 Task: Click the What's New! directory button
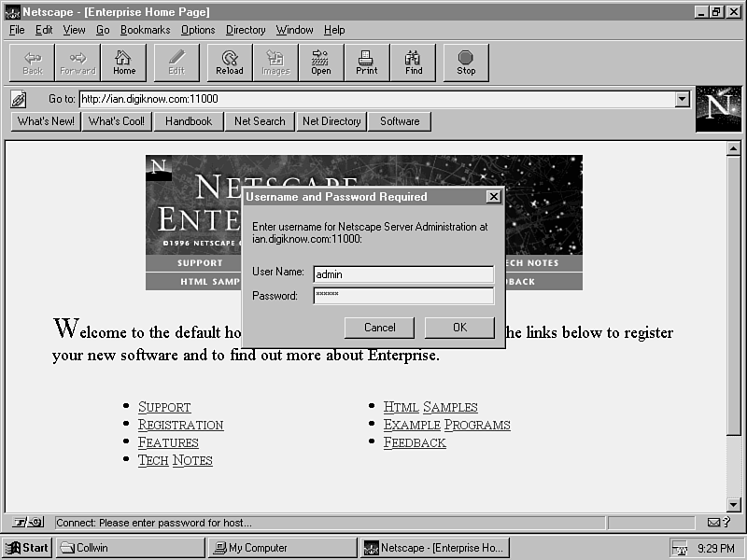46,121
